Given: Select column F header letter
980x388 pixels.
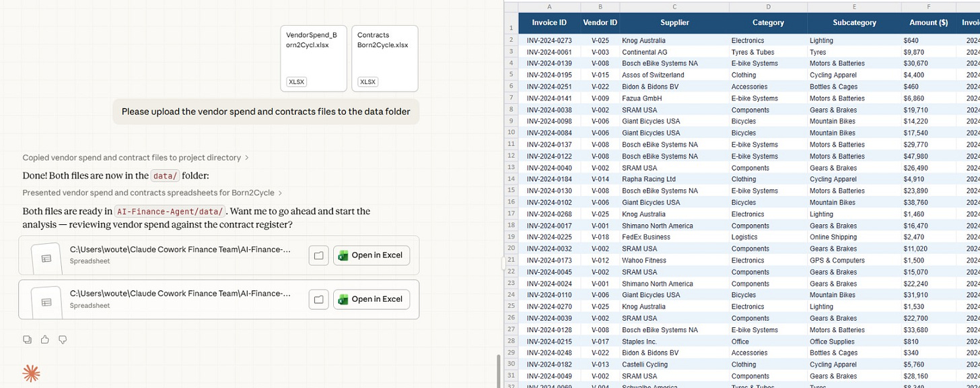Looking at the screenshot, I should (x=928, y=7).
